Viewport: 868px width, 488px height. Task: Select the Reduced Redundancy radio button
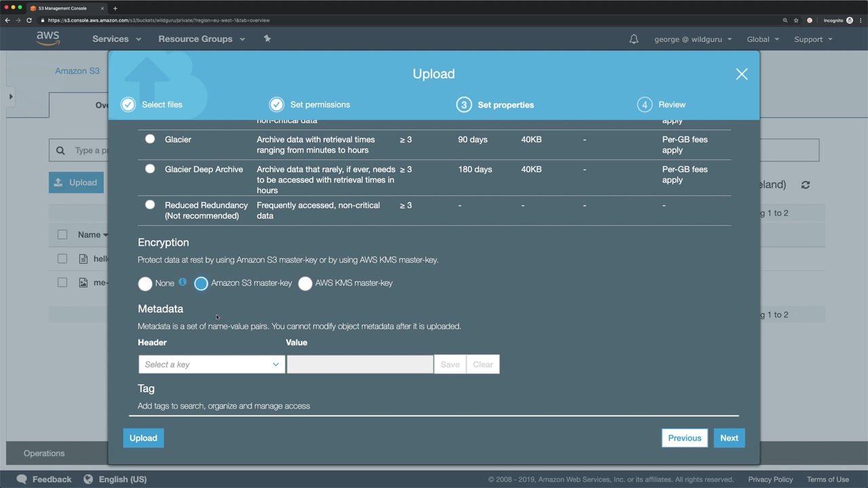coord(150,205)
